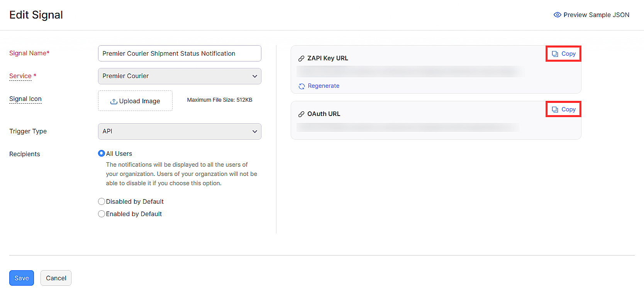The height and width of the screenshot is (288, 644).
Task: Choose the Enabled by Default option
Action: [102, 214]
